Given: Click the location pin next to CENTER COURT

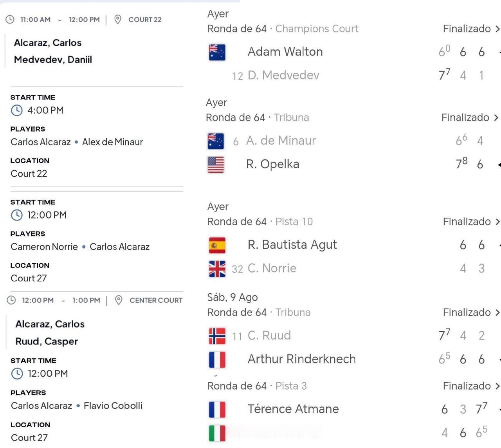Looking at the screenshot, I should pyautogui.click(x=119, y=300).
